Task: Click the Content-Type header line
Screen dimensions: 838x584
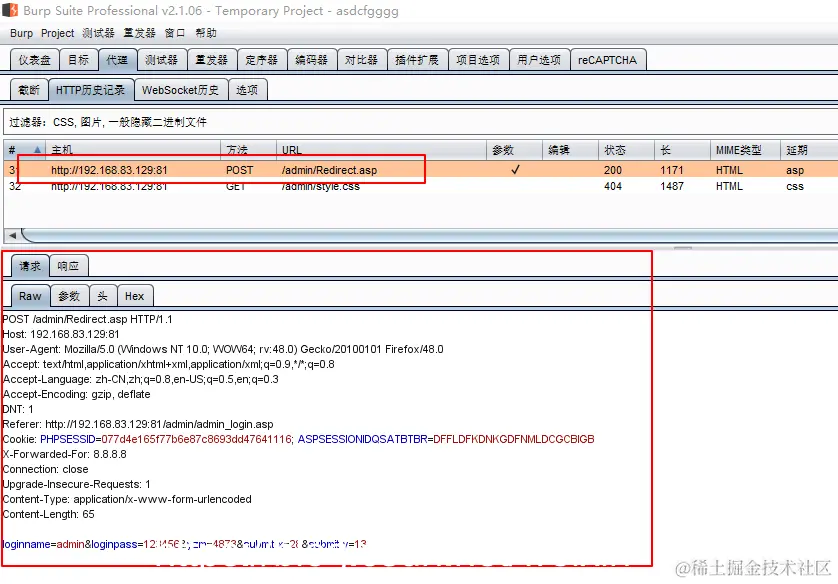Action: (127, 499)
